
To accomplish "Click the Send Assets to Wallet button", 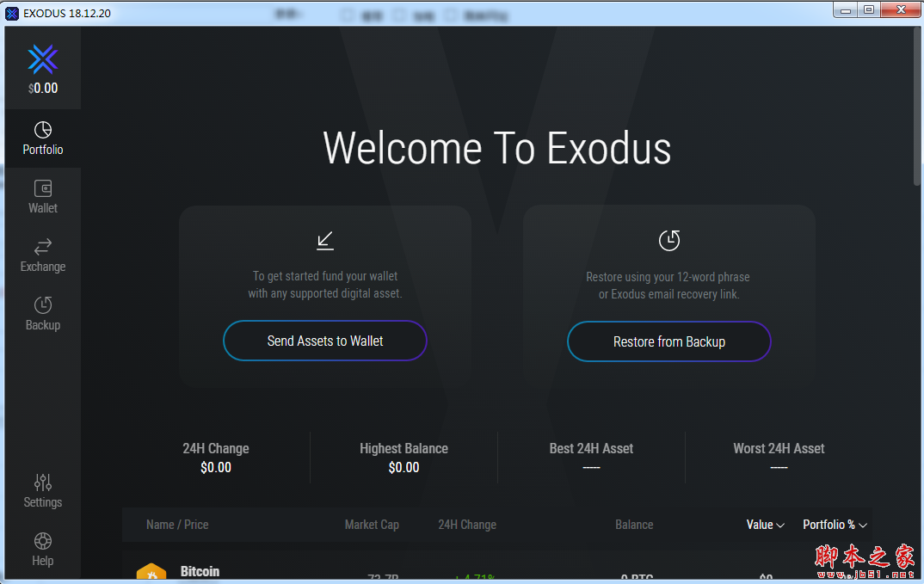I will click(x=324, y=341).
